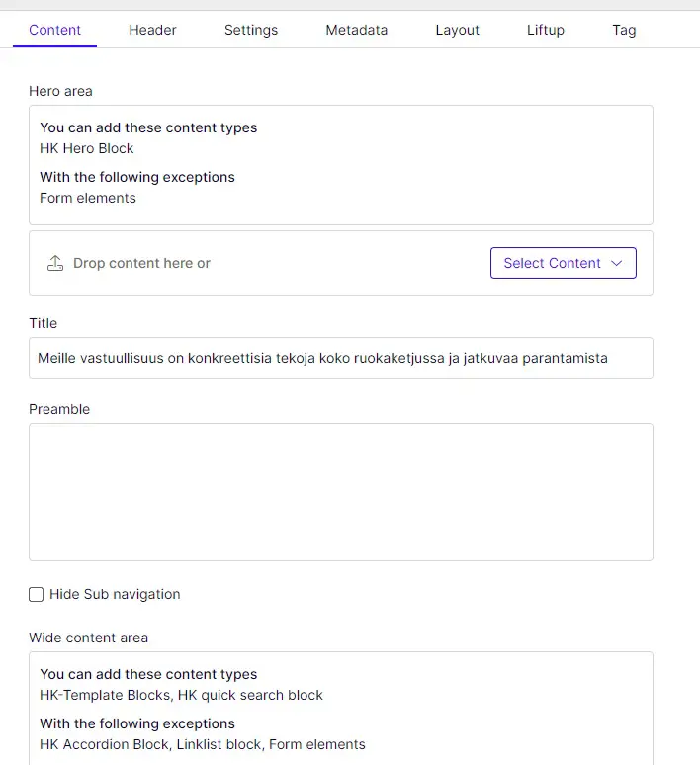Enable the Hide Sub navigation checkbox

[x=37, y=594]
